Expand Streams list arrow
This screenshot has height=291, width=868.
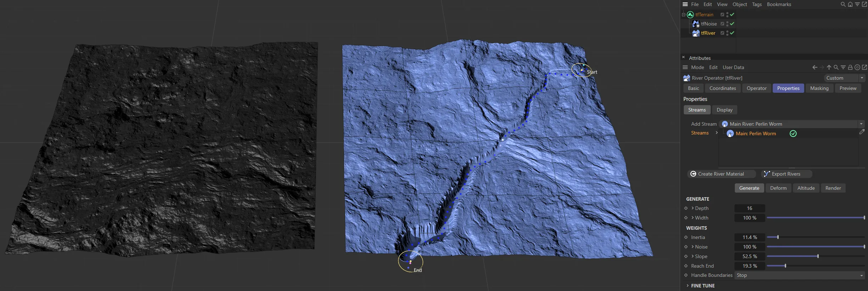coord(716,133)
